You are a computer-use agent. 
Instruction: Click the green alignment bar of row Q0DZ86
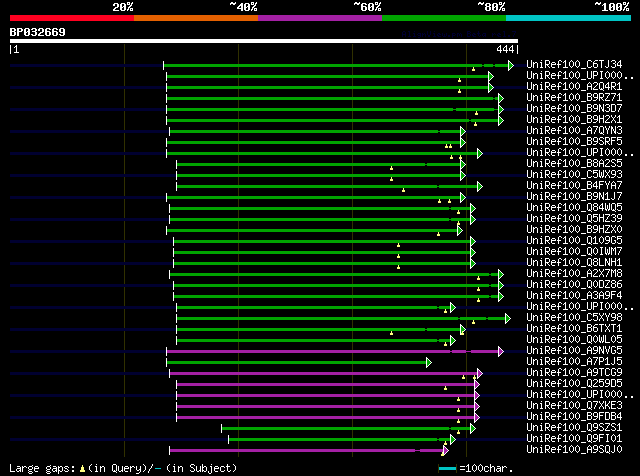(x=336, y=285)
